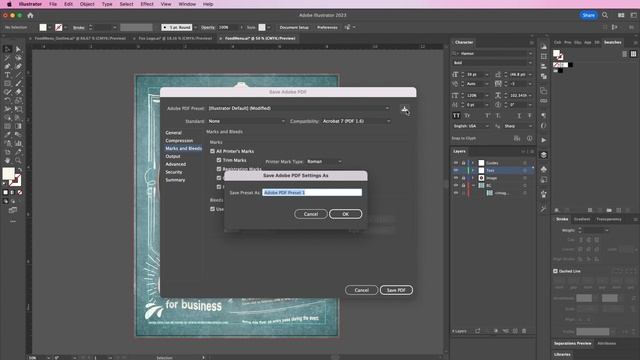Image resolution: width=640 pixels, height=360 pixels.
Task: Hide the Image layer
Action: (x=456, y=178)
